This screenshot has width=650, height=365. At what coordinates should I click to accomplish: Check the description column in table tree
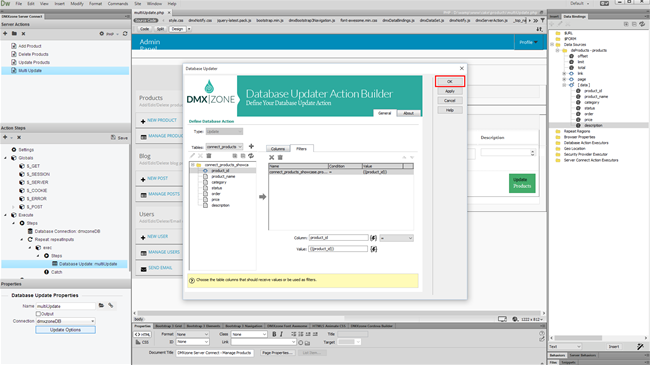(x=205, y=205)
